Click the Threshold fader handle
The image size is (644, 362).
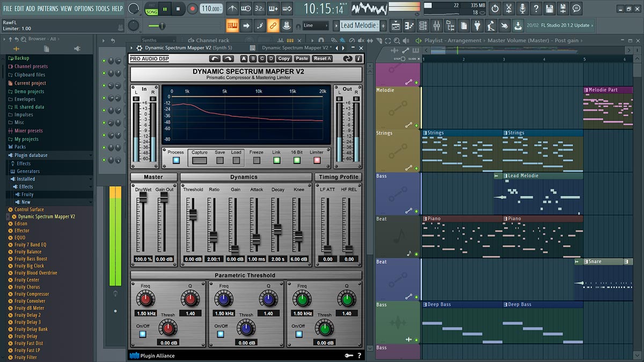(192, 216)
